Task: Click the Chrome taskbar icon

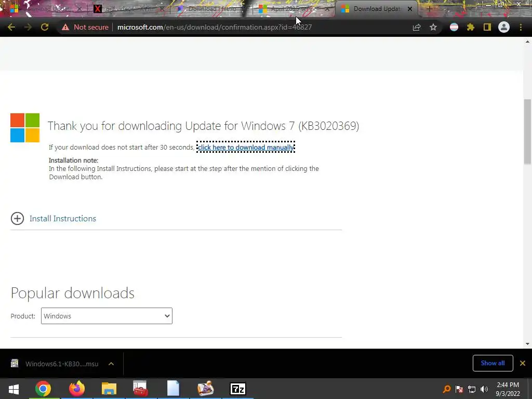Action: tap(43, 389)
